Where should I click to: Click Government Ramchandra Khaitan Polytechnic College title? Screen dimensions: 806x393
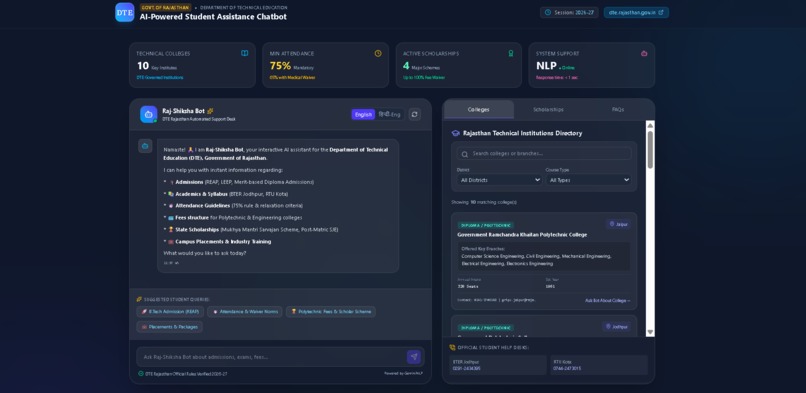(522, 235)
